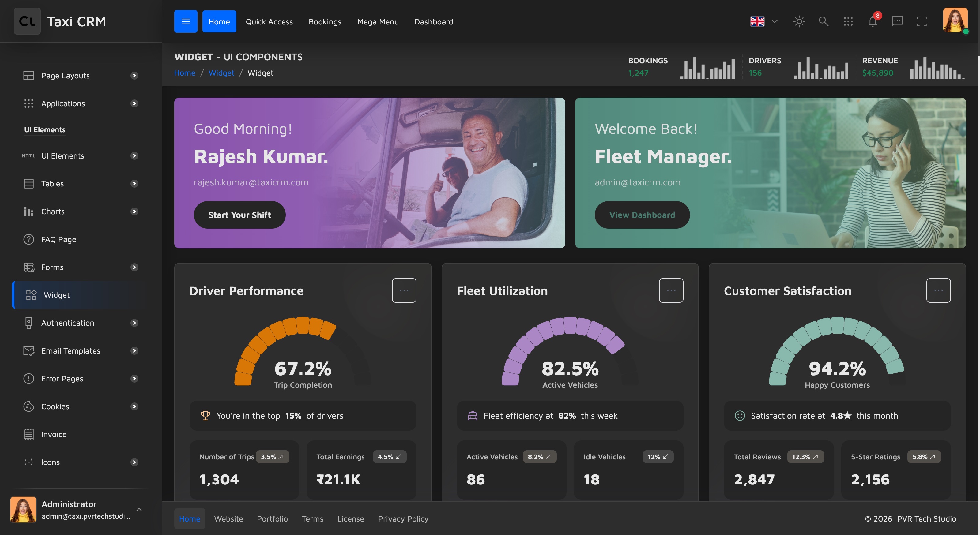This screenshot has height=535, width=980.
Task: Switch the light/dark theme sun icon
Action: click(x=799, y=21)
